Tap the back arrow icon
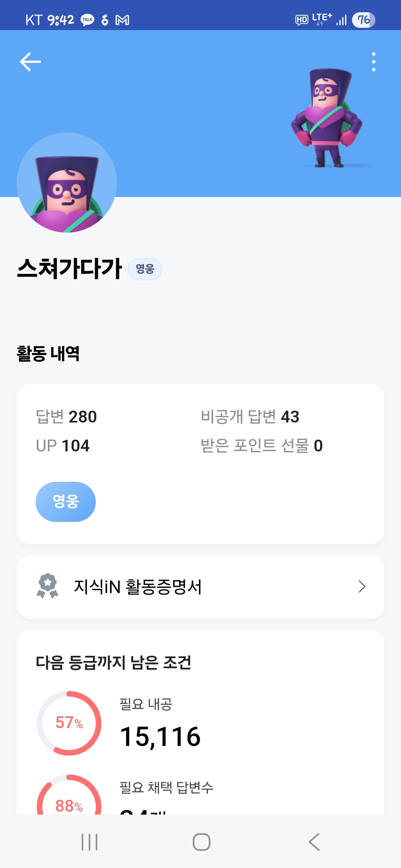401x868 pixels. pyautogui.click(x=30, y=62)
